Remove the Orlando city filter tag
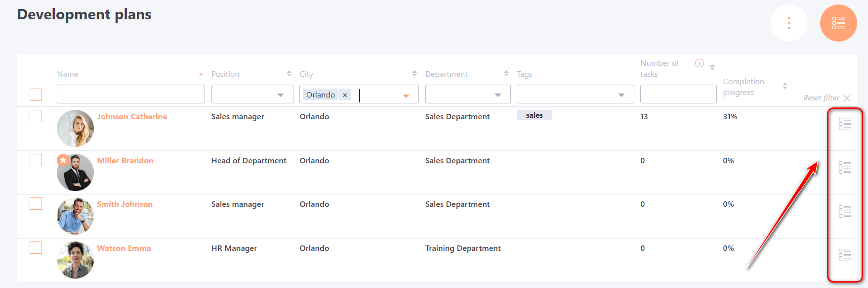 click(345, 95)
